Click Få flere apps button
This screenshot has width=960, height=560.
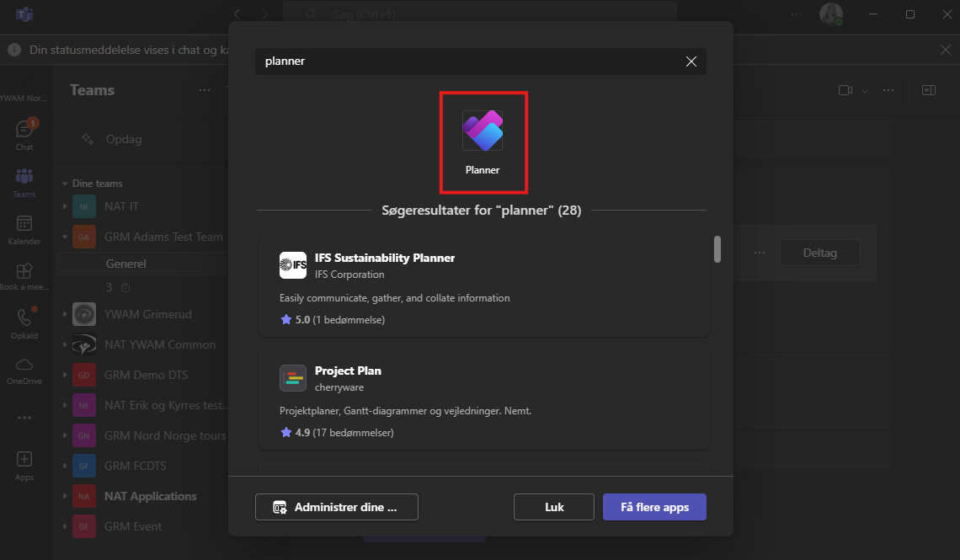pos(654,507)
